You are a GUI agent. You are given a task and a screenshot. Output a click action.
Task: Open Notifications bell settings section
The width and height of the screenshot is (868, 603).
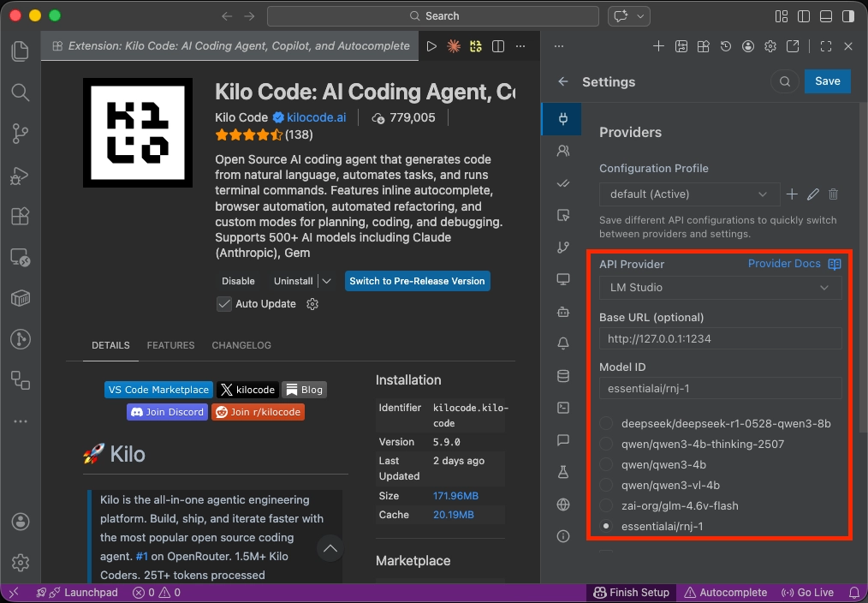[x=563, y=343]
